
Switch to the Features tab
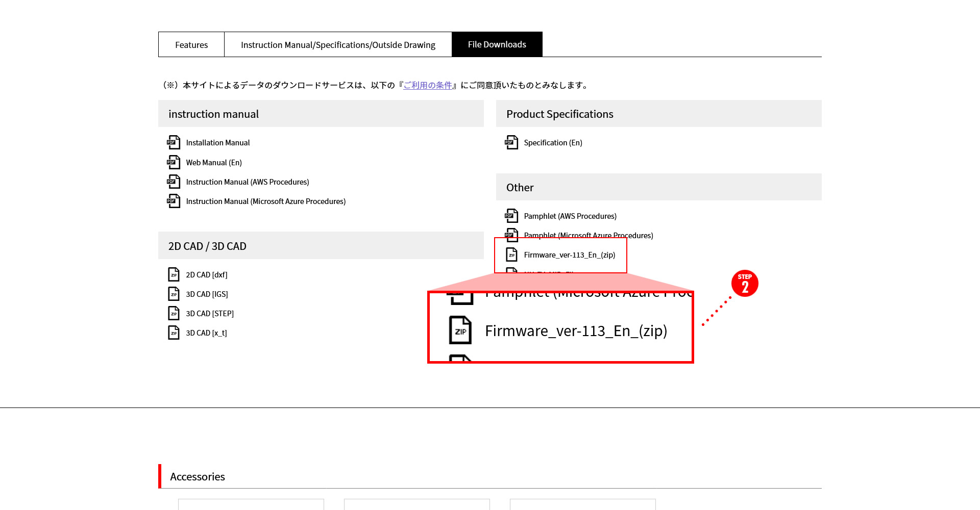coord(191,45)
